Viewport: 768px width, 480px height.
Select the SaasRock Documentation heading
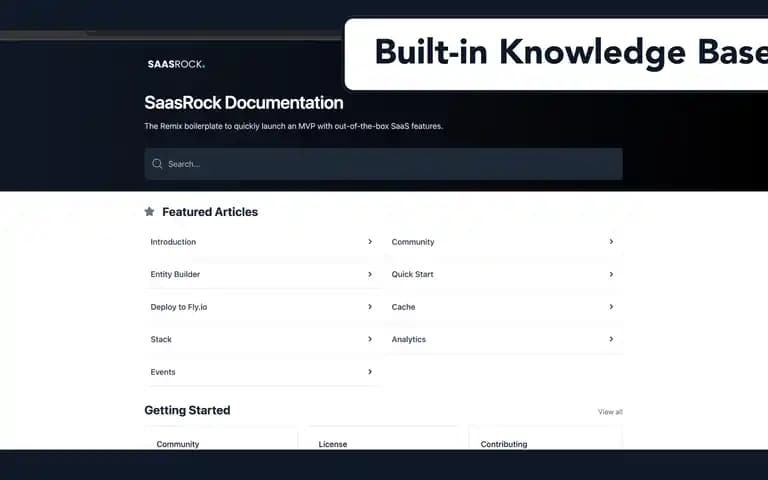coord(243,103)
